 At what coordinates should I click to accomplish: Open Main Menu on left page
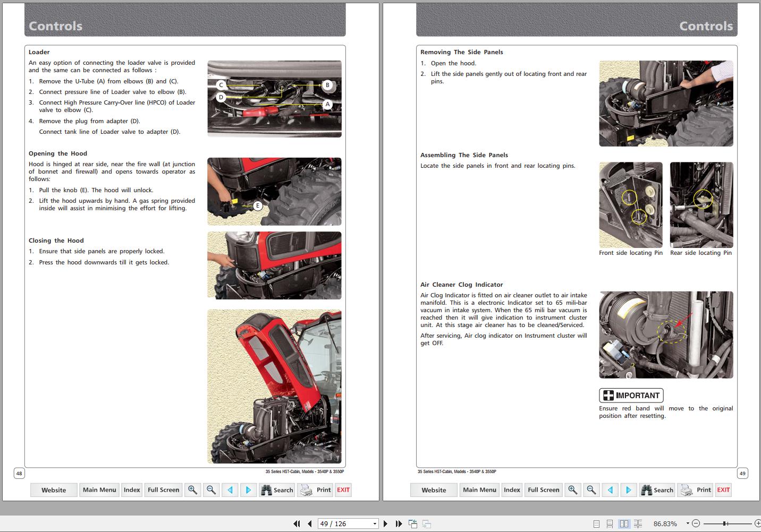pyautogui.click(x=99, y=490)
